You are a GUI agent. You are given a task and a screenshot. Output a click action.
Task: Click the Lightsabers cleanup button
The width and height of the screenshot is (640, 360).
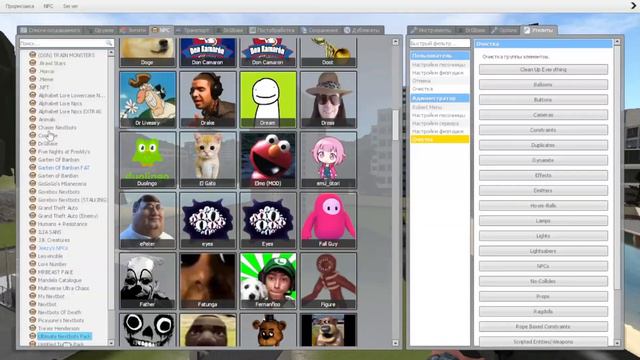click(543, 251)
